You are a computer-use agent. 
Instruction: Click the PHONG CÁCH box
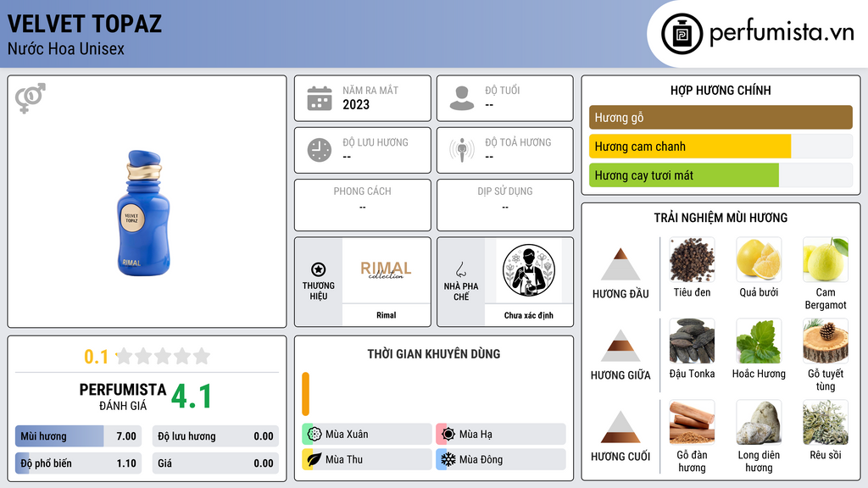(x=363, y=205)
